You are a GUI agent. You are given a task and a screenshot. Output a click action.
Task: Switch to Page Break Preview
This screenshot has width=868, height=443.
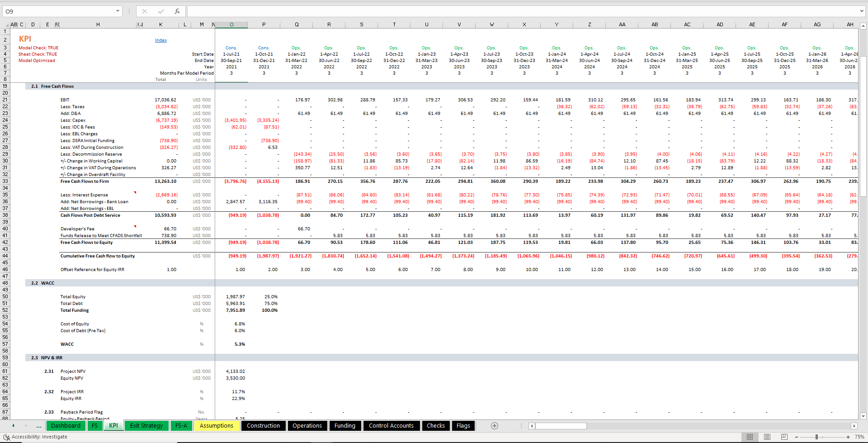point(784,437)
